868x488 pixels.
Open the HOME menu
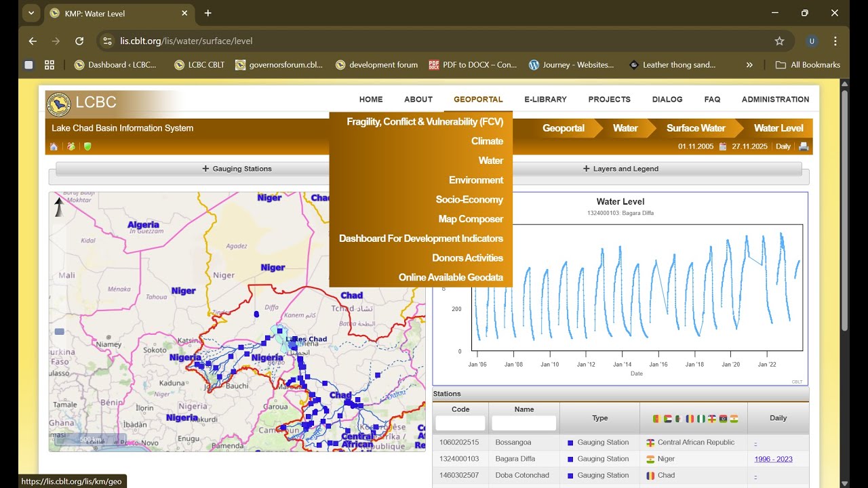[371, 99]
